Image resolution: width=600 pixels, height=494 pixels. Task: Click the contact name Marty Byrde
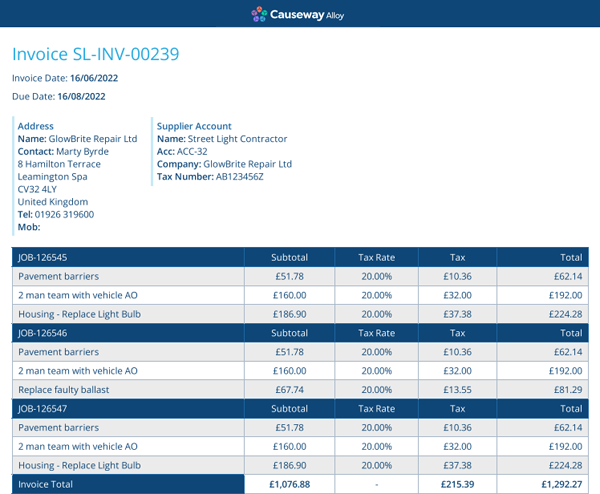[x=82, y=152]
